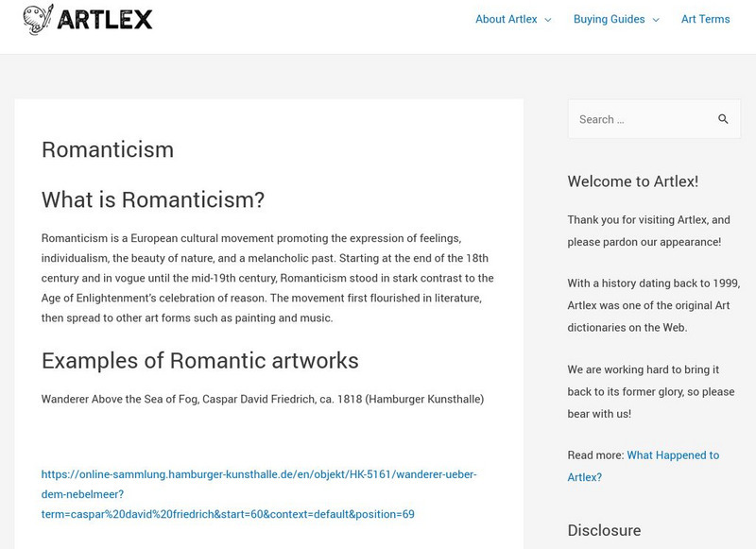Image resolution: width=756 pixels, height=549 pixels.
Task: Click the Wanderer Above the Sea of Fog caption
Action: pos(261,401)
